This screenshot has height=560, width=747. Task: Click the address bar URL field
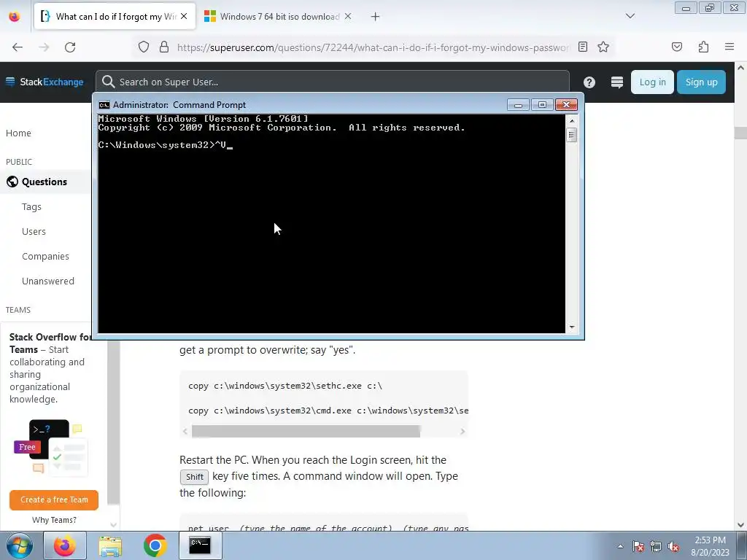[373, 47]
